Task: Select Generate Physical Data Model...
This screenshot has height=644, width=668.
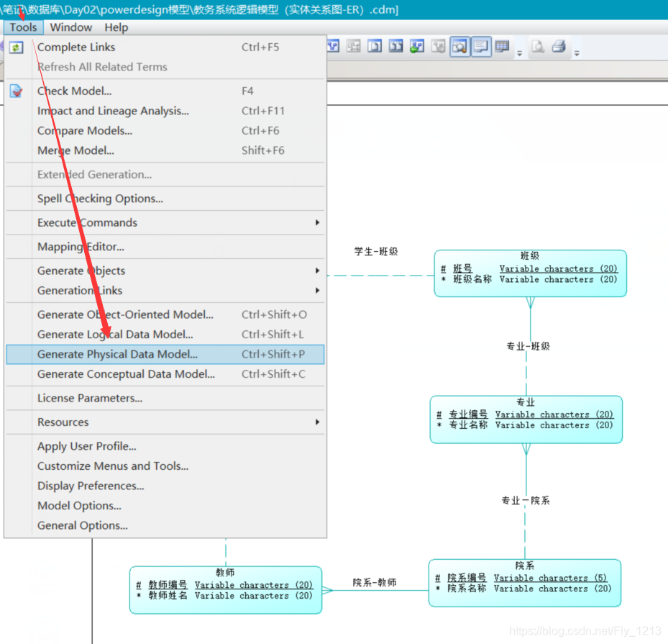Action: [165, 354]
